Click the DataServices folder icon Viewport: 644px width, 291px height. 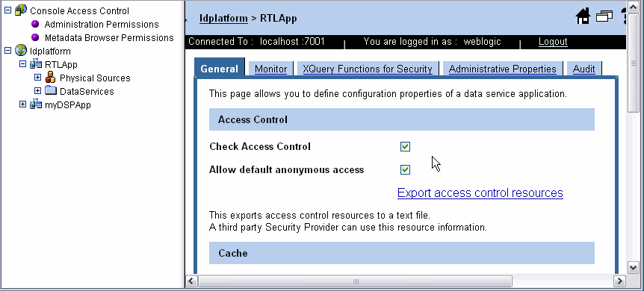coord(51,91)
